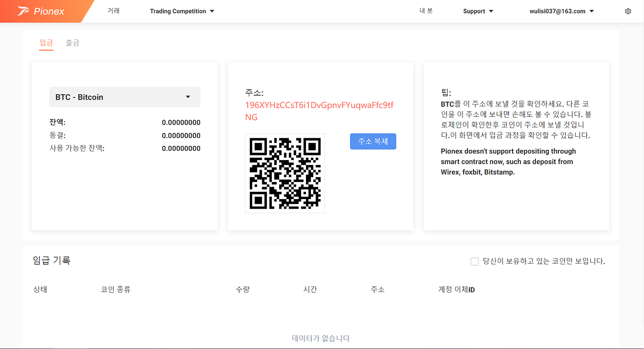Click the 코인 종류 column header
Image resolution: width=644 pixels, height=349 pixels.
115,290
